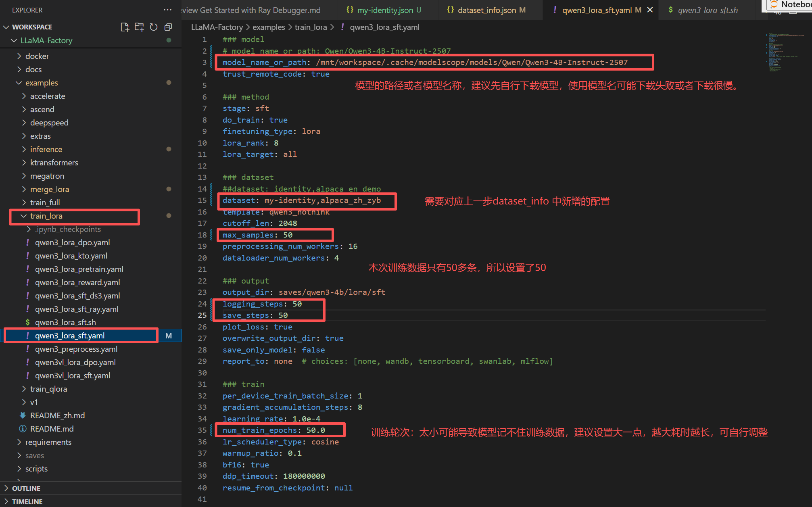The image size is (812, 507).
Task: Click line number 25 in the gutter
Action: (x=202, y=315)
